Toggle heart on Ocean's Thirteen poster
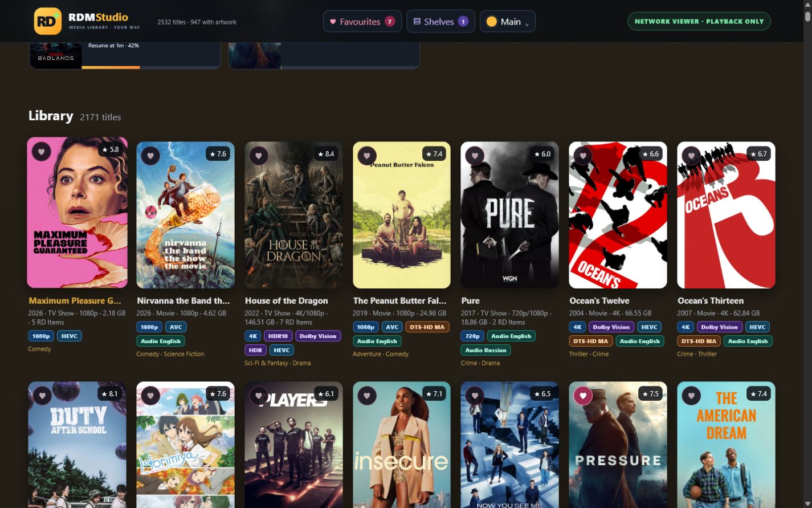The height and width of the screenshot is (508, 812). point(691,156)
